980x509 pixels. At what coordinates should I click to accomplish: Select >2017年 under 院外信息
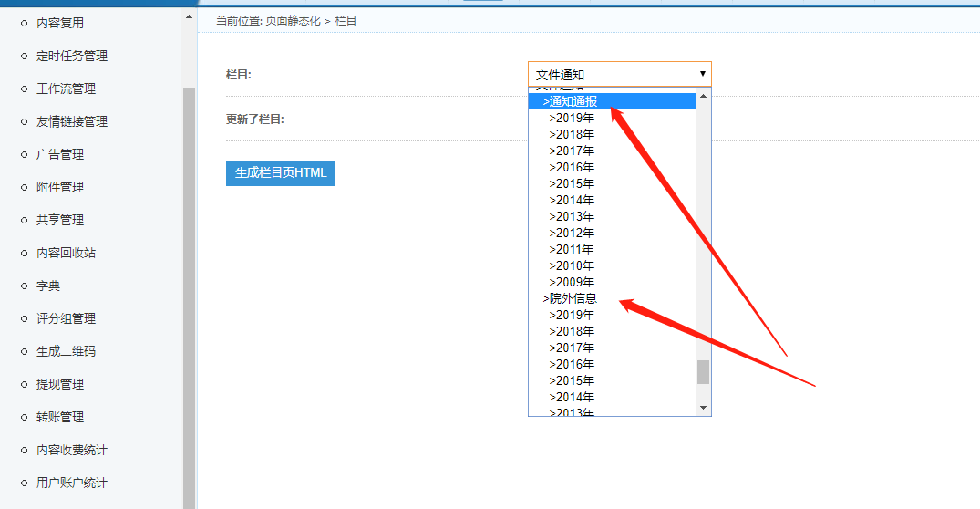[x=612, y=348]
